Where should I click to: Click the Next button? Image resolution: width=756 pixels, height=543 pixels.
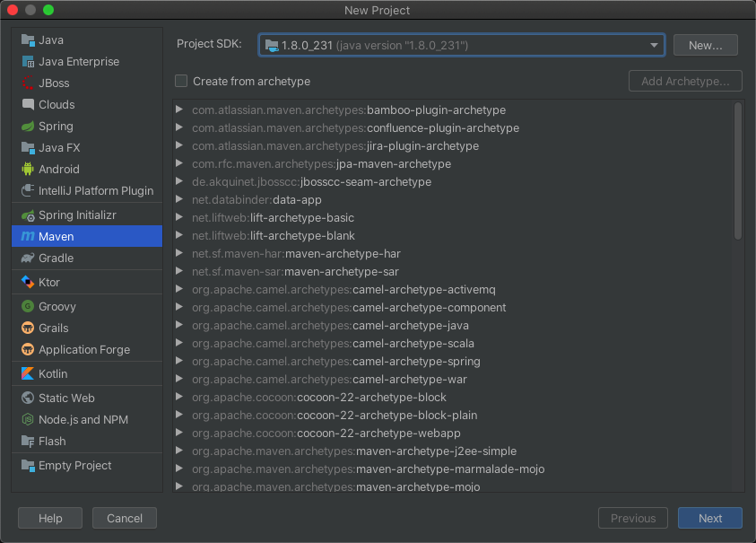(x=709, y=518)
